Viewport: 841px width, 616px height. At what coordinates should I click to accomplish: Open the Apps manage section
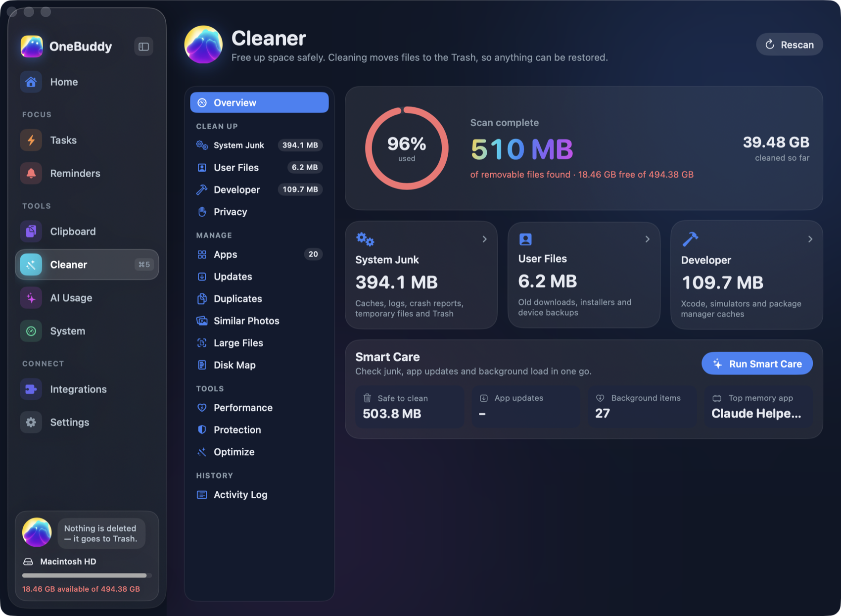259,254
